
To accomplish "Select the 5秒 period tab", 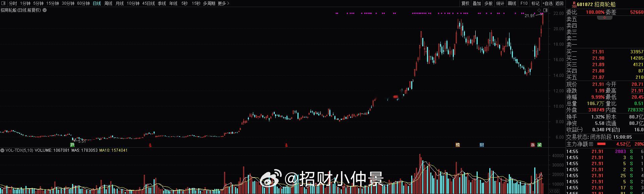I will (184, 3).
